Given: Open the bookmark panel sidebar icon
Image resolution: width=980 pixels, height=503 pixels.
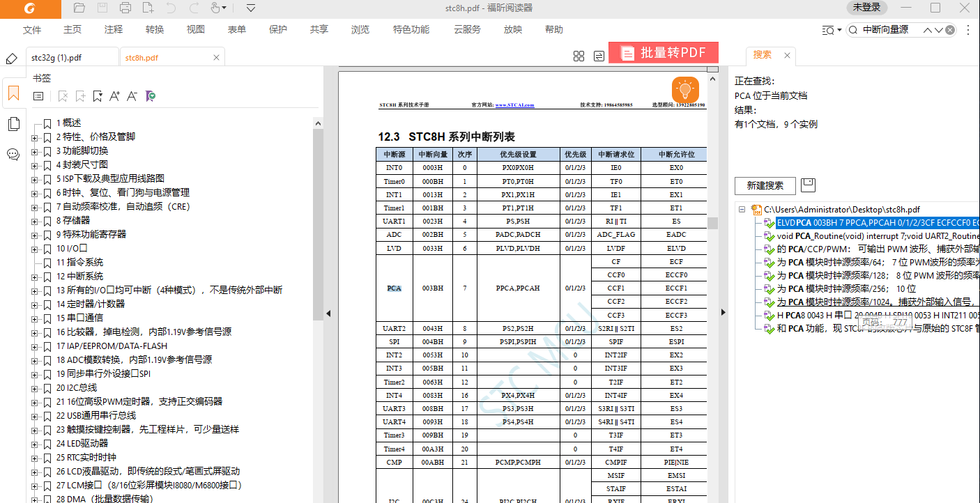Looking at the screenshot, I should pyautogui.click(x=13, y=93).
